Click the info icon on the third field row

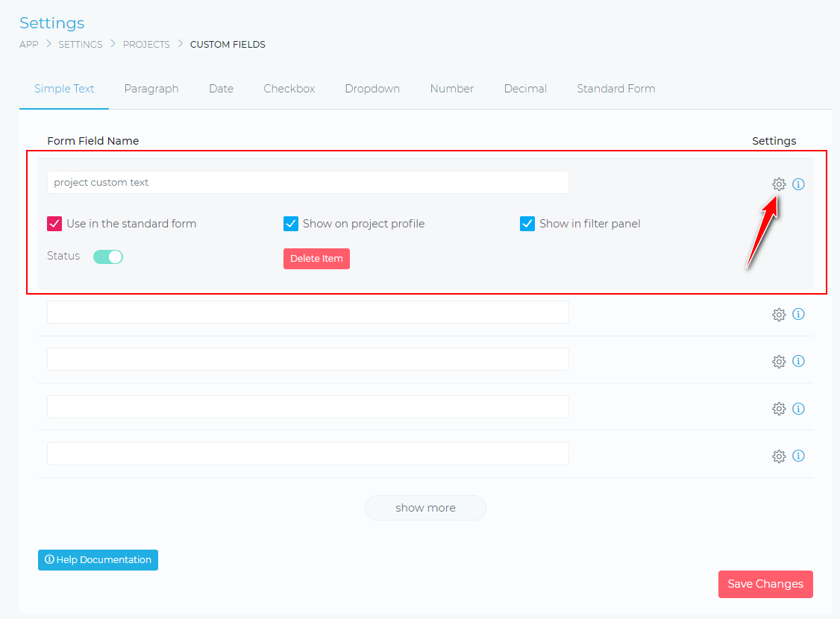(799, 361)
